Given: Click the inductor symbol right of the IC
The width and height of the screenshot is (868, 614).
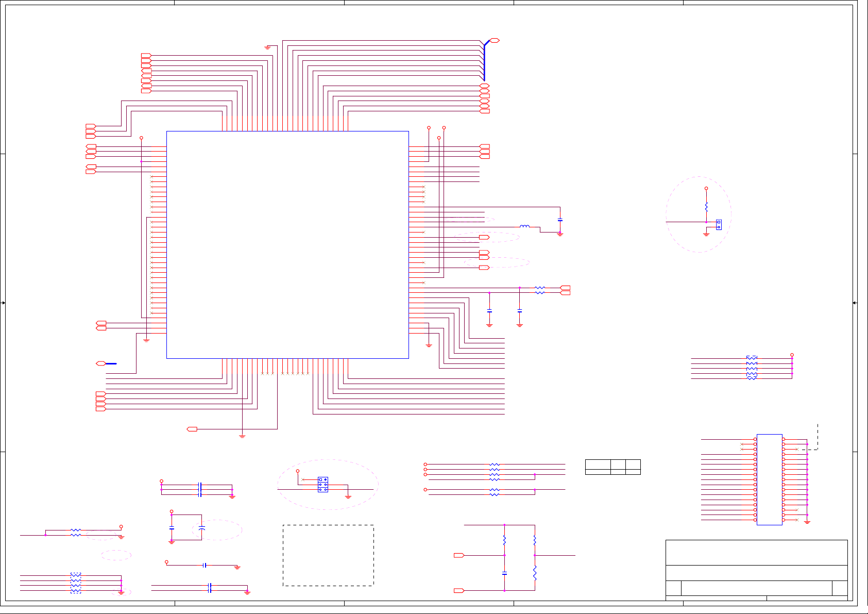Looking at the screenshot, I should (x=524, y=226).
